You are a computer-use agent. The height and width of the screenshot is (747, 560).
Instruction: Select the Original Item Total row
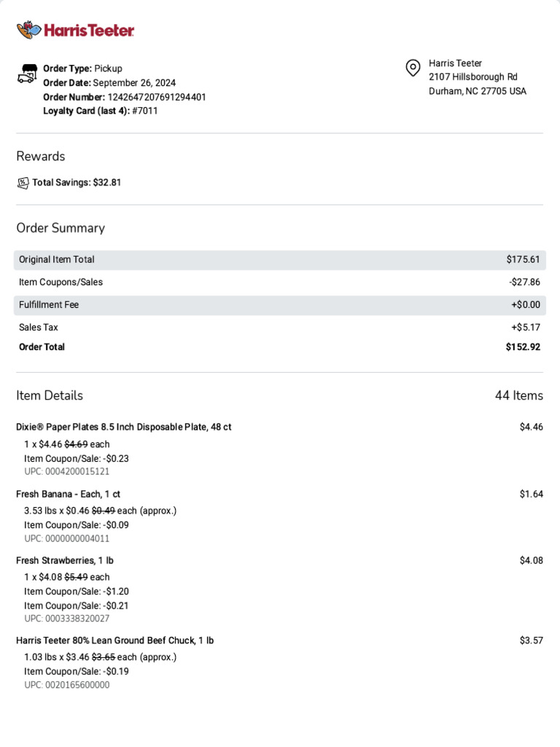pyautogui.click(x=279, y=260)
